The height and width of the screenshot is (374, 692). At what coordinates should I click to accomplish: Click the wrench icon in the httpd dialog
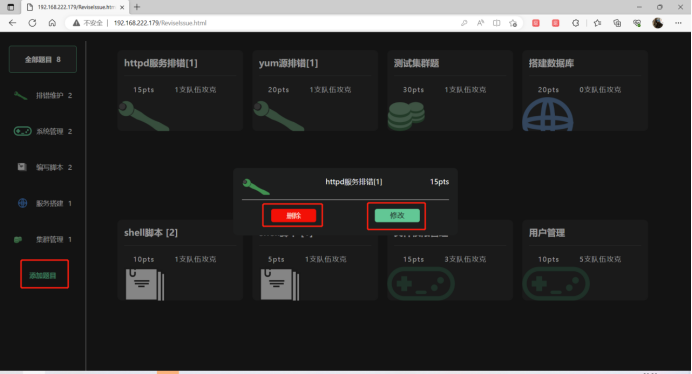256,187
